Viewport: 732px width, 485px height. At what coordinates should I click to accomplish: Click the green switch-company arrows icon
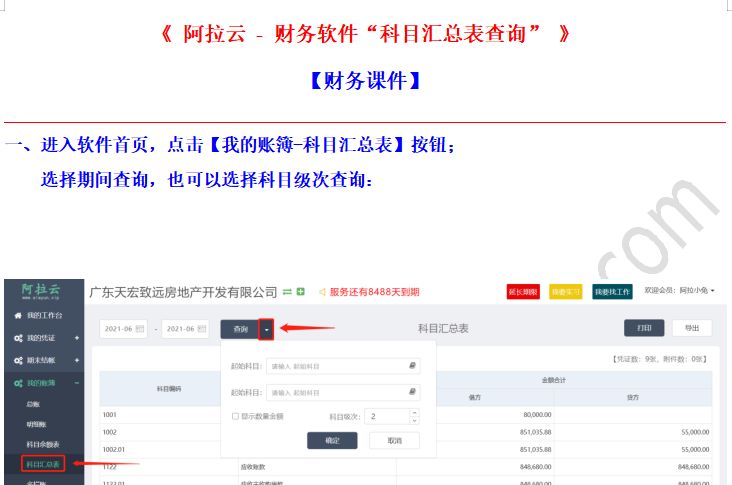point(287,292)
